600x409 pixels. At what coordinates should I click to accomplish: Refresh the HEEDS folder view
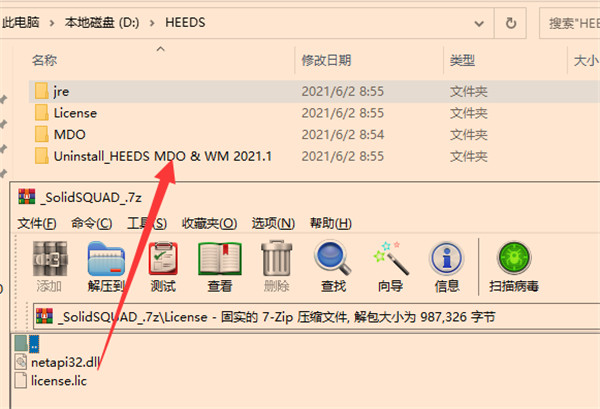tap(510, 23)
